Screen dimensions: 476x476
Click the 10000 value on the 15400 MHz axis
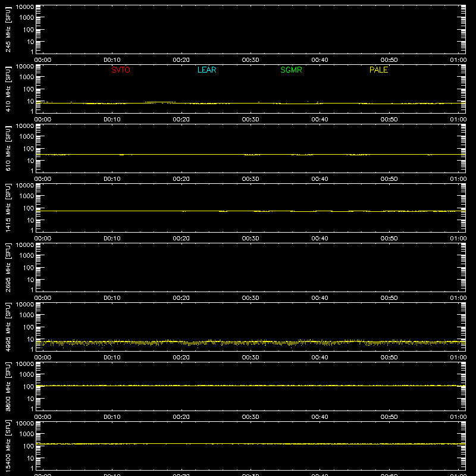[25, 424]
